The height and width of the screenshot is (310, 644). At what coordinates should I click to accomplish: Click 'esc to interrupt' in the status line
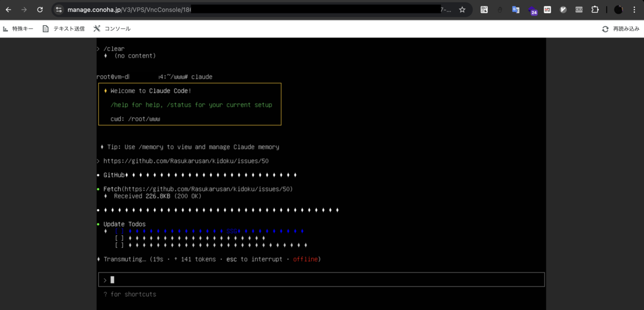tap(255, 259)
